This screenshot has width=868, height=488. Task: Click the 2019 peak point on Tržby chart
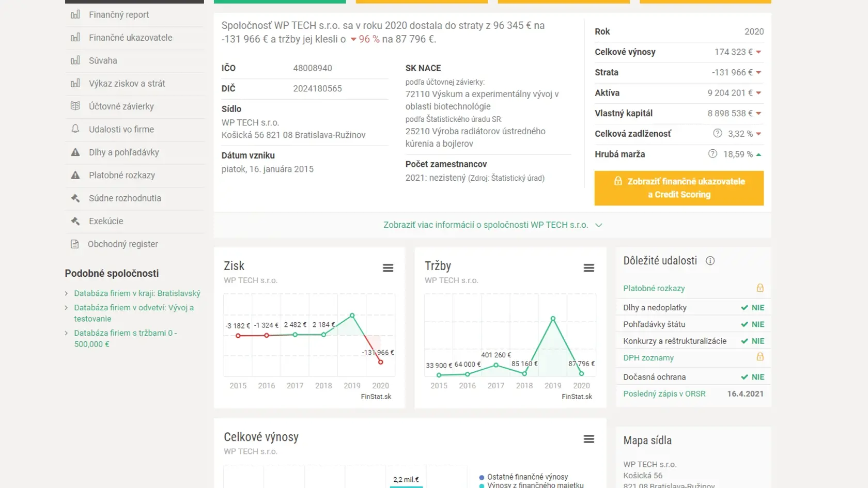(x=553, y=319)
